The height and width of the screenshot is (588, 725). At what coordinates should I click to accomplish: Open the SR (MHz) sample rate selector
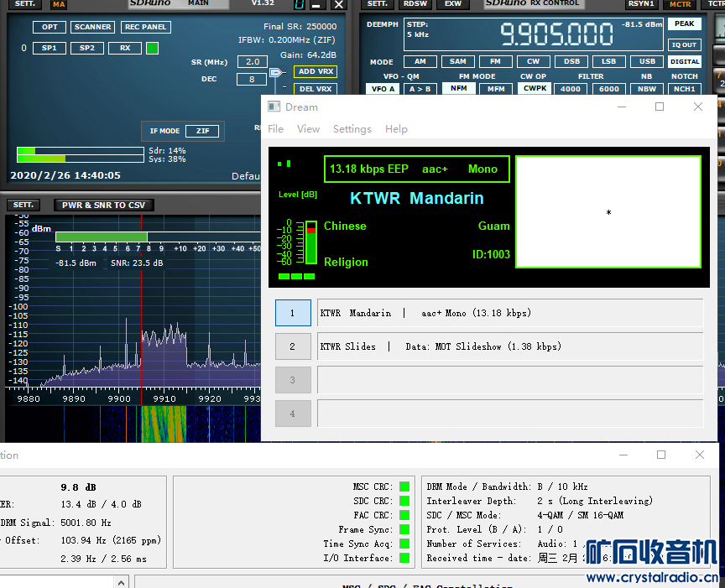pyautogui.click(x=252, y=62)
